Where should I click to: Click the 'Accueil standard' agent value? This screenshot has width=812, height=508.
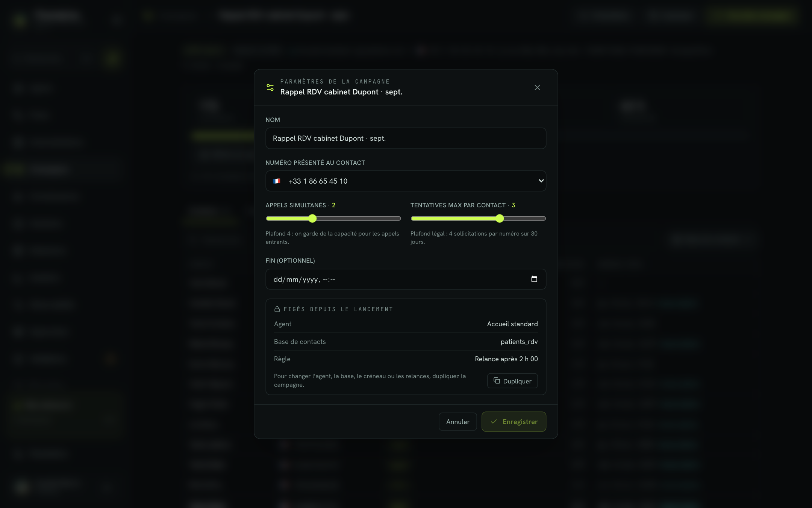512,324
